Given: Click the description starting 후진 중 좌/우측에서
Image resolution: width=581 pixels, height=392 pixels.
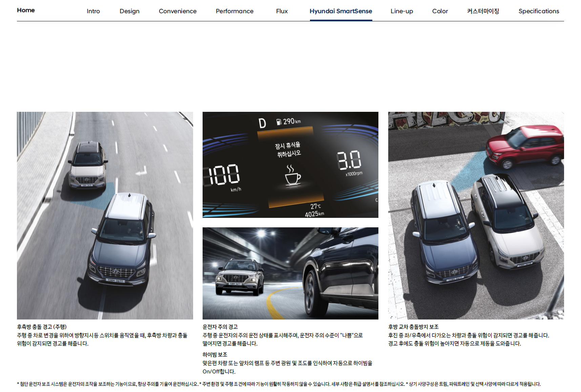Looking at the screenshot, I should pos(469,339).
